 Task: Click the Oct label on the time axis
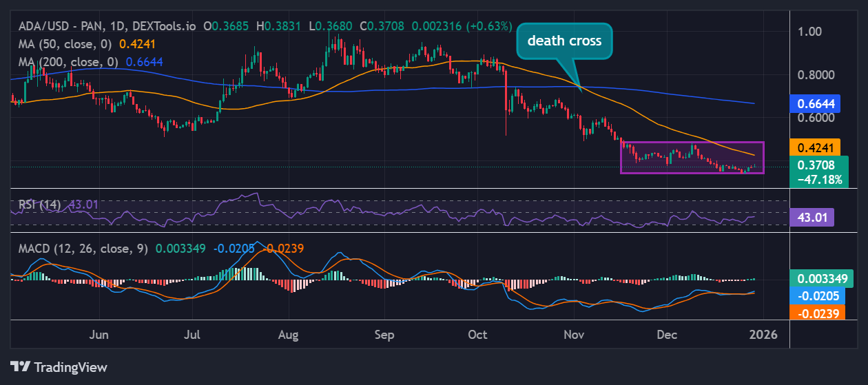pos(477,335)
